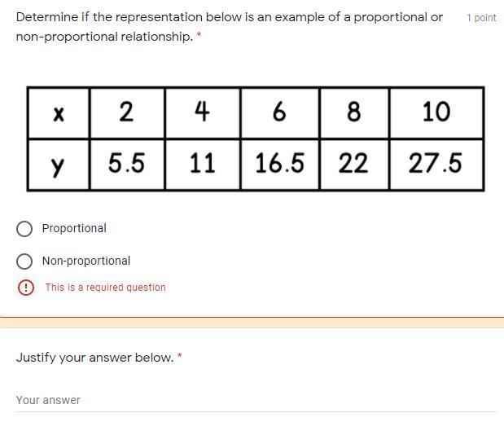Click the orange divider bar between questions
The image size is (504, 422).
(x=252, y=323)
